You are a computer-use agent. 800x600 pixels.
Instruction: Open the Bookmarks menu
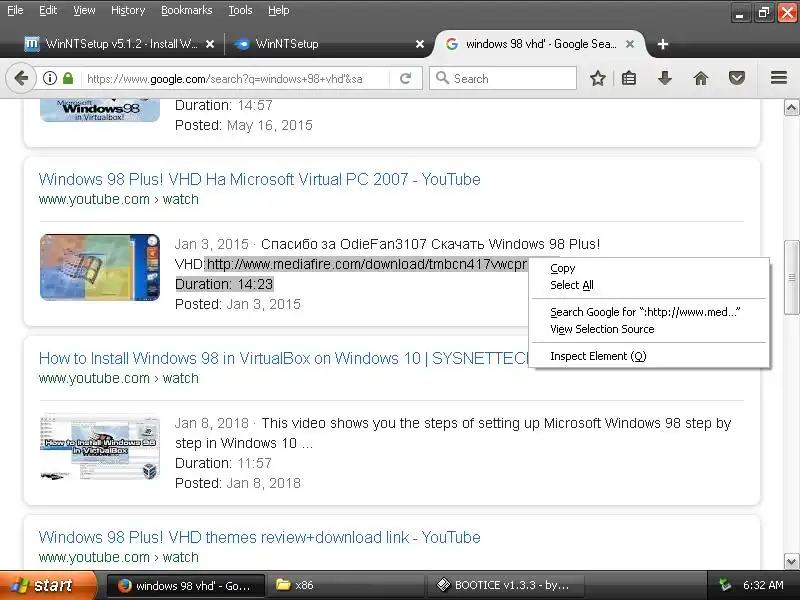pos(187,10)
